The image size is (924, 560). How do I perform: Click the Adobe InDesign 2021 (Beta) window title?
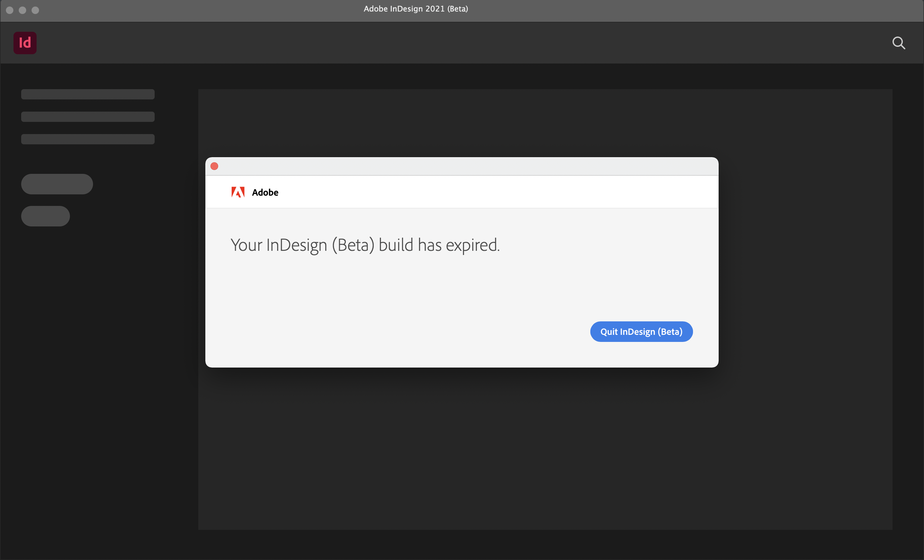[415, 9]
